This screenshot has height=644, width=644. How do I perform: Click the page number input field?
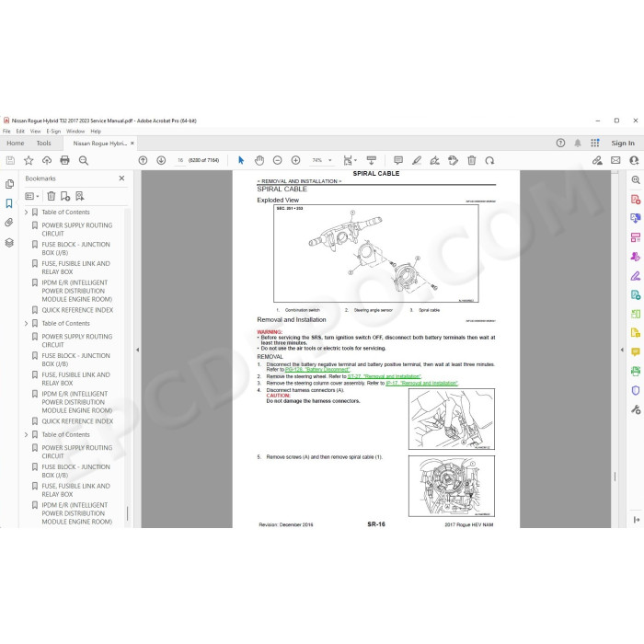pos(180,160)
